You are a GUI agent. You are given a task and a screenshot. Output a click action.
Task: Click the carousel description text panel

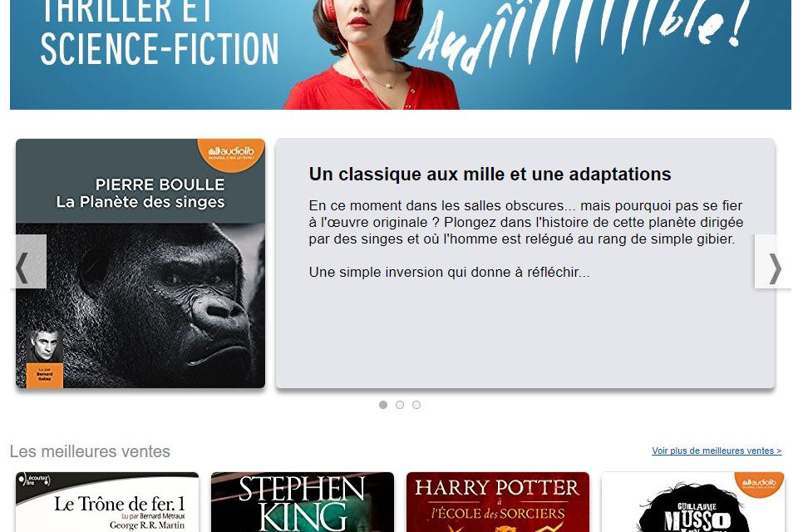coord(525,264)
